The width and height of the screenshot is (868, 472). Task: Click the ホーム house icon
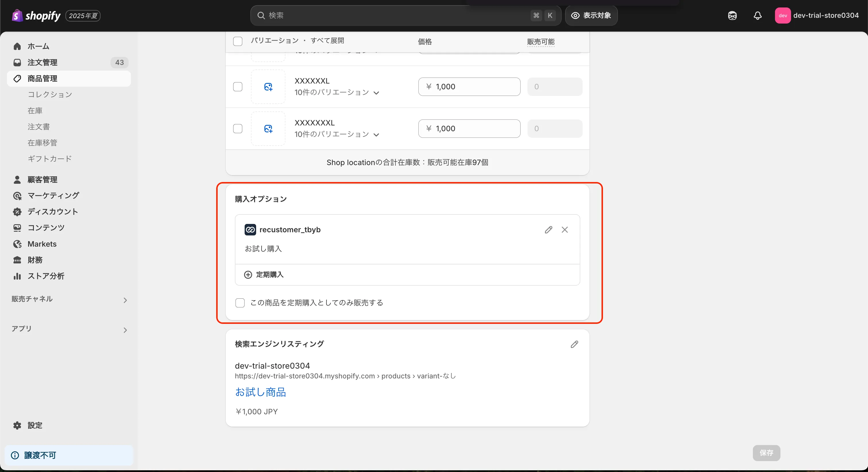(x=17, y=46)
